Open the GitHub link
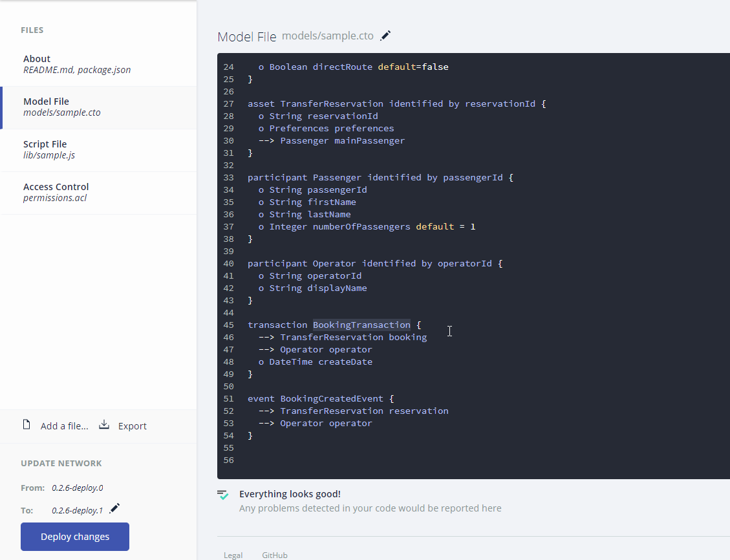 tap(274, 555)
